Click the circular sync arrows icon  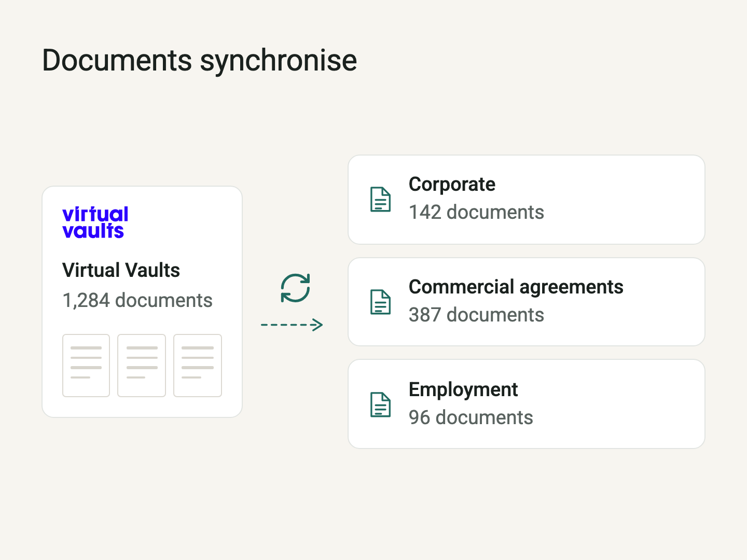tap(295, 288)
